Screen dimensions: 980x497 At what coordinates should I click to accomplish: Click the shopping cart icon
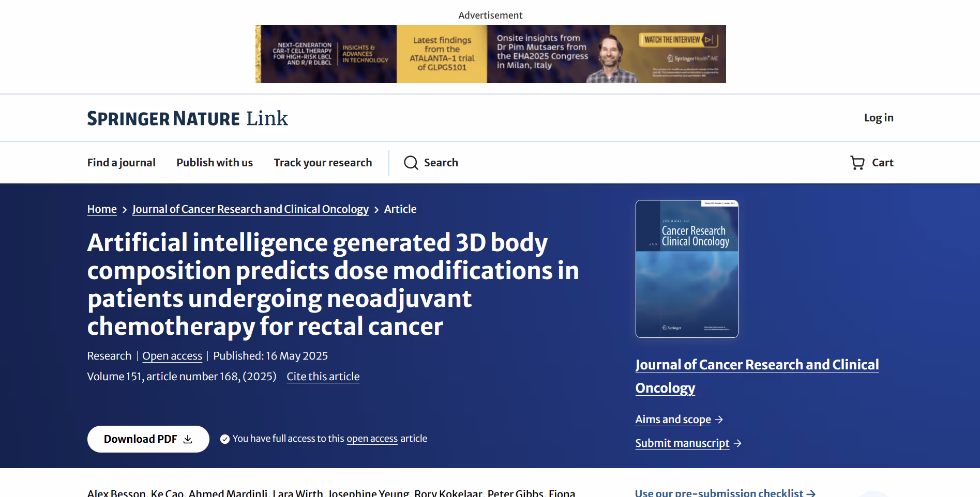pyautogui.click(x=857, y=163)
